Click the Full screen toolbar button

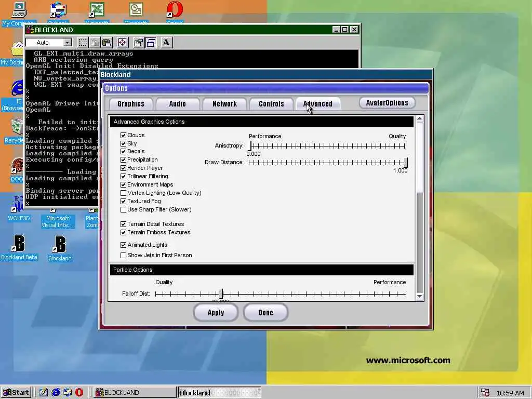(122, 43)
